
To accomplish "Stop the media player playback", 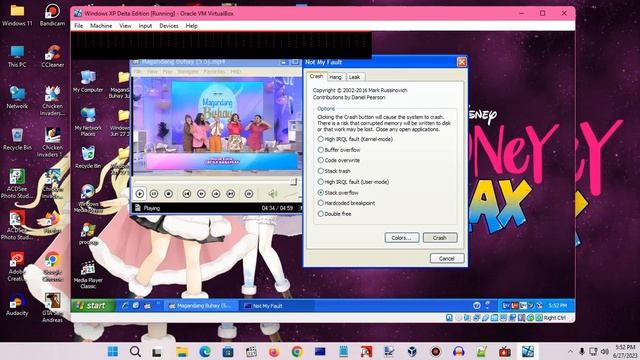I will tap(168, 194).
